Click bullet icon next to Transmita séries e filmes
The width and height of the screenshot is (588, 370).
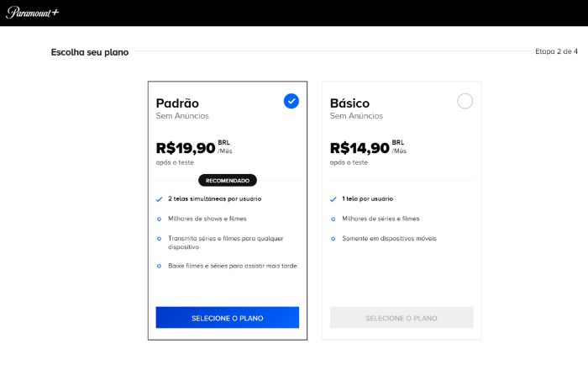click(159, 239)
